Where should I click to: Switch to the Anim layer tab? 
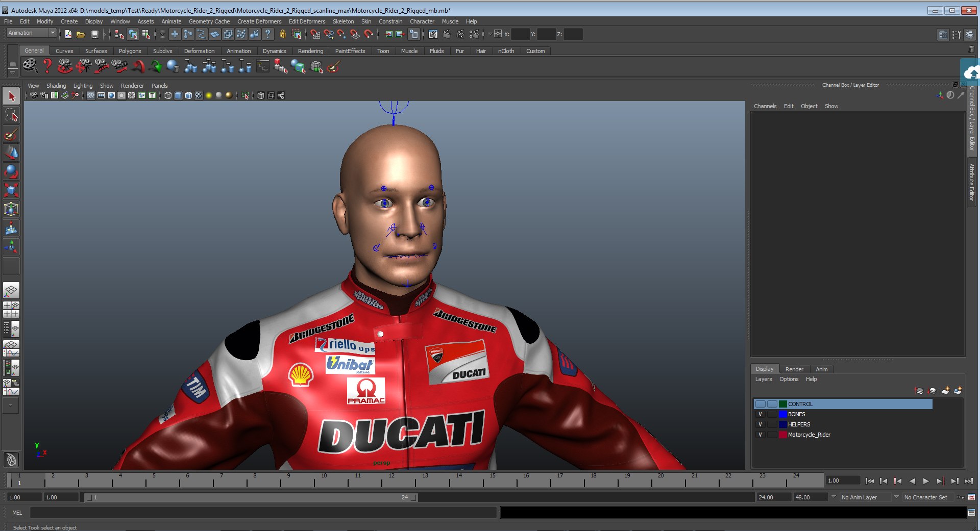821,369
